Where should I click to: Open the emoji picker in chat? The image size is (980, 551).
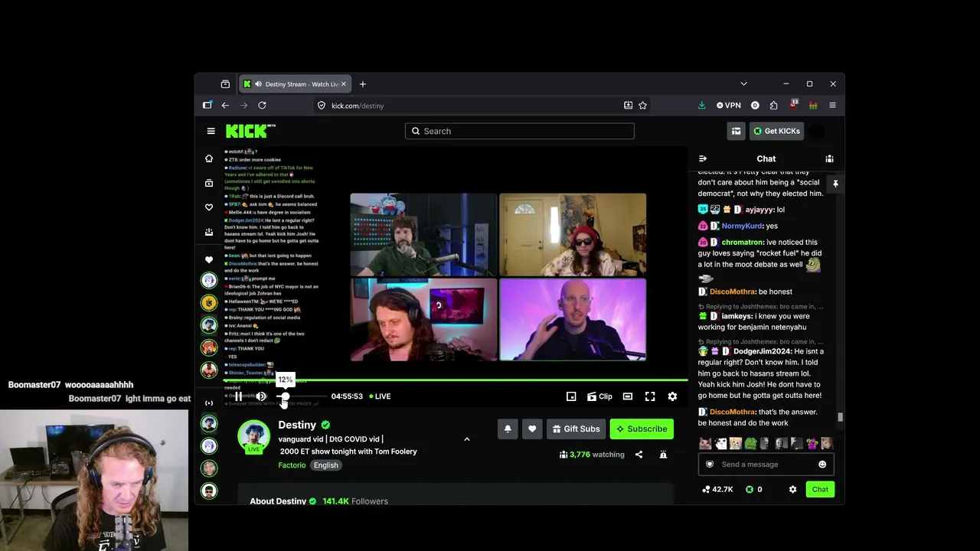pyautogui.click(x=822, y=465)
